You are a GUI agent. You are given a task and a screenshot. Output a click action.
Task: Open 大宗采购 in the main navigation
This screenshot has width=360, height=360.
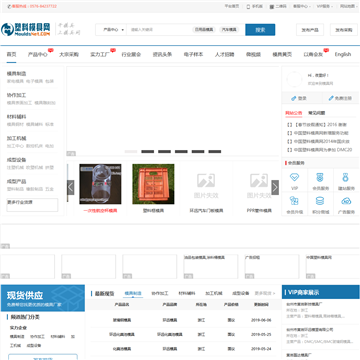coord(69,54)
